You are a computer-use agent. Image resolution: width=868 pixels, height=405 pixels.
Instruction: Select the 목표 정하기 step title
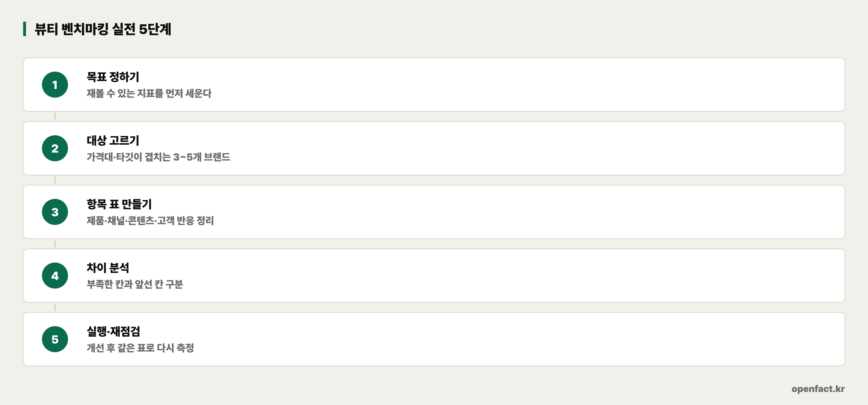113,77
